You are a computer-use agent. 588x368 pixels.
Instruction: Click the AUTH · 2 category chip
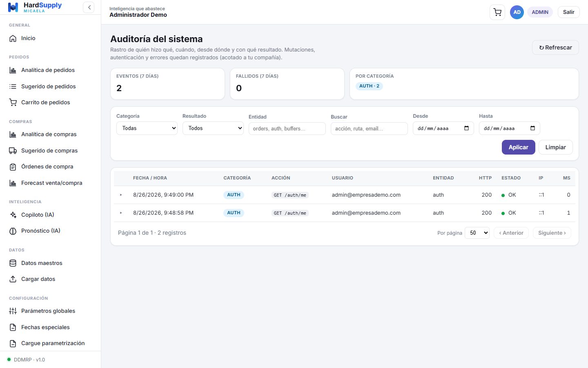click(x=369, y=86)
